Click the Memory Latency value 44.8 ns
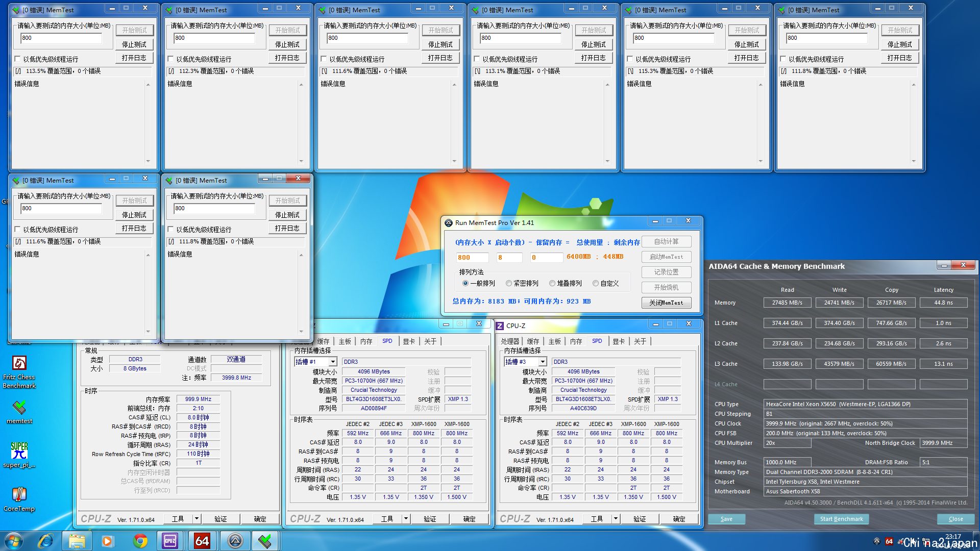This screenshot has height=551, width=980. click(943, 303)
